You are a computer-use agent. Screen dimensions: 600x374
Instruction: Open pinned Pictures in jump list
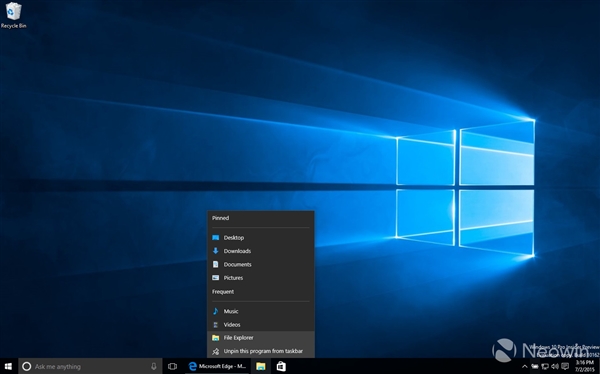click(261, 278)
